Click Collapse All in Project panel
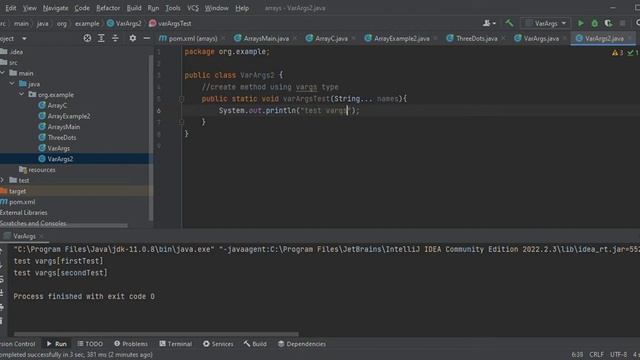The image size is (640, 360). click(x=115, y=38)
